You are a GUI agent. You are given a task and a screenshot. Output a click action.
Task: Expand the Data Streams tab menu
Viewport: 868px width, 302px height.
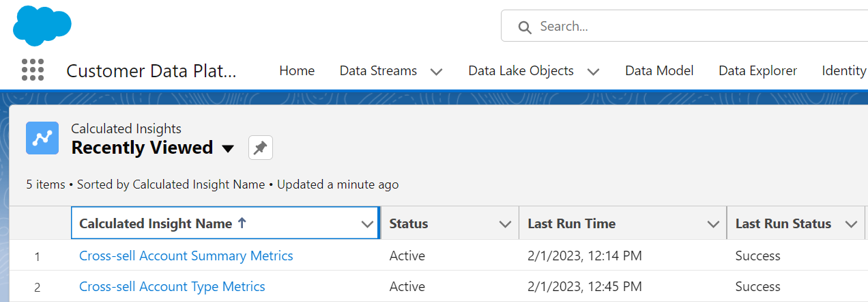pos(437,71)
